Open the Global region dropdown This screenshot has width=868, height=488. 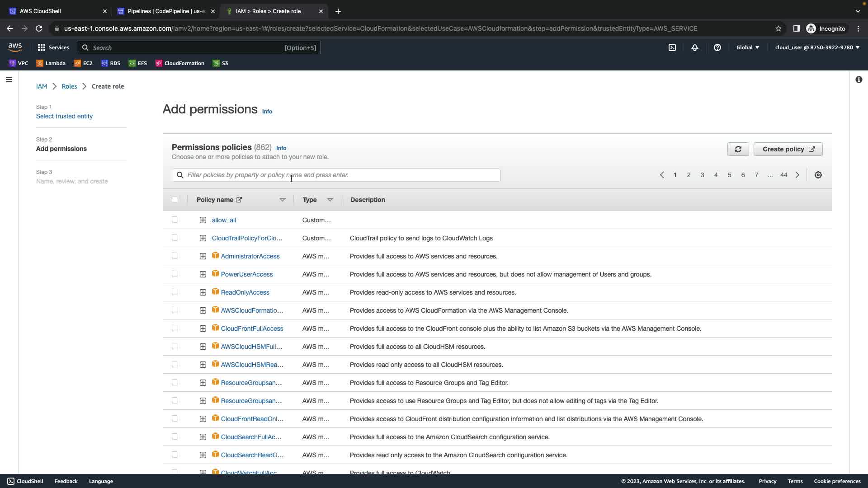[747, 47]
